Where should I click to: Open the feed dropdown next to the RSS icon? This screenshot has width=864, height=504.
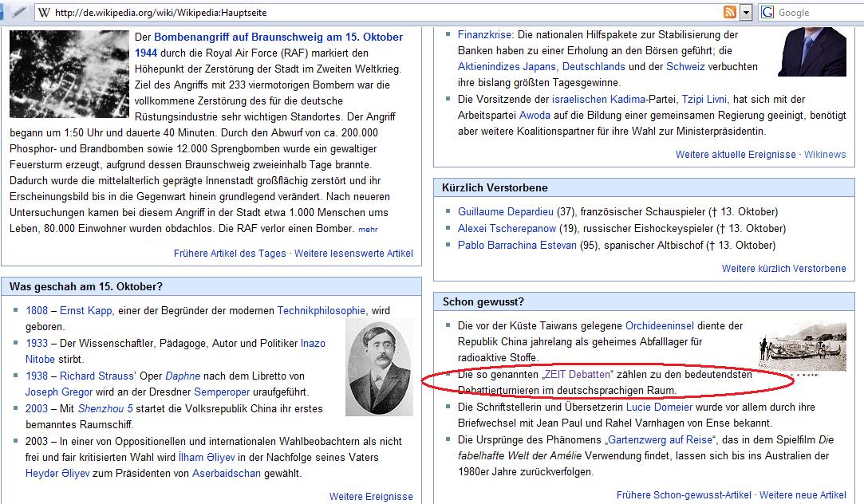[744, 12]
